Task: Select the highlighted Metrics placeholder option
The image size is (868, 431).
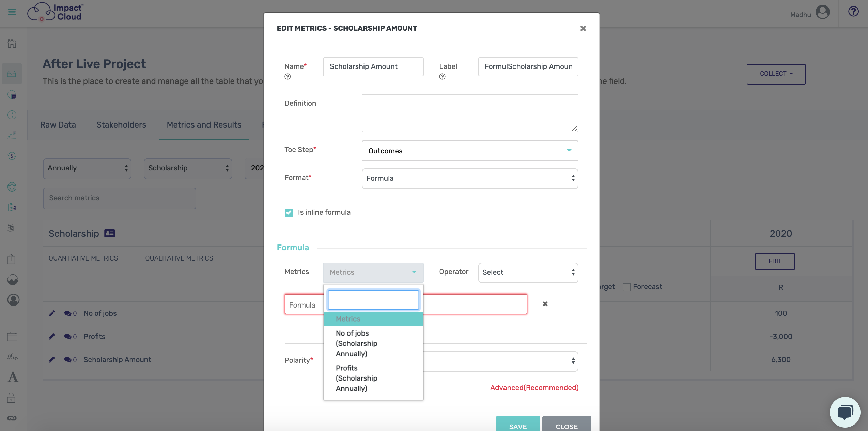Action: pos(373,319)
